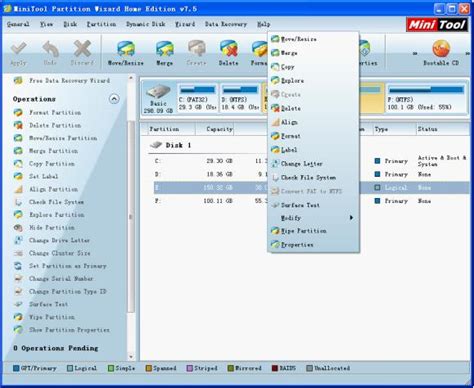
Task: Choose Delete in context menu
Action: 313,108
